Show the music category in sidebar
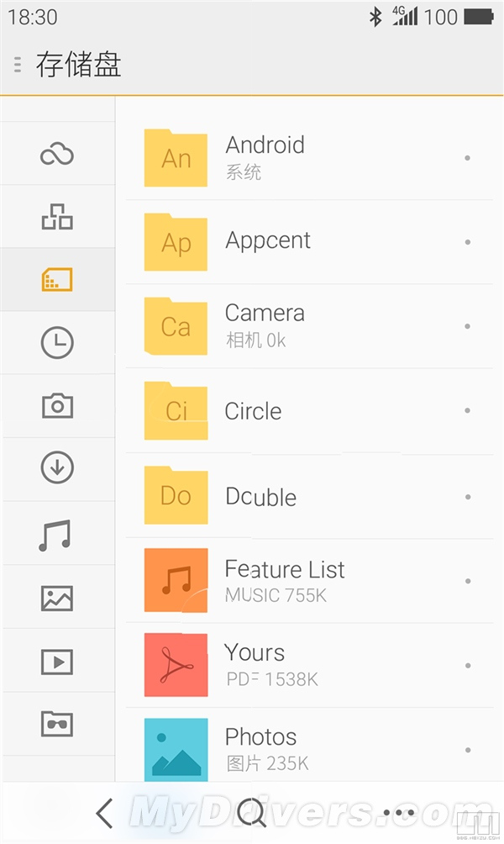Image resolution: width=504 pixels, height=844 pixels. [x=55, y=535]
